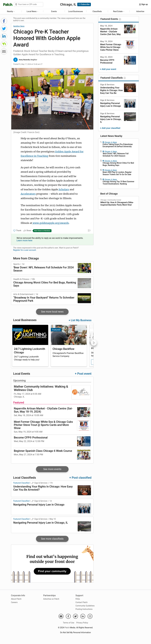Click Do Not Sell My Personal Information
151x644 pixels.
pos(75,632)
